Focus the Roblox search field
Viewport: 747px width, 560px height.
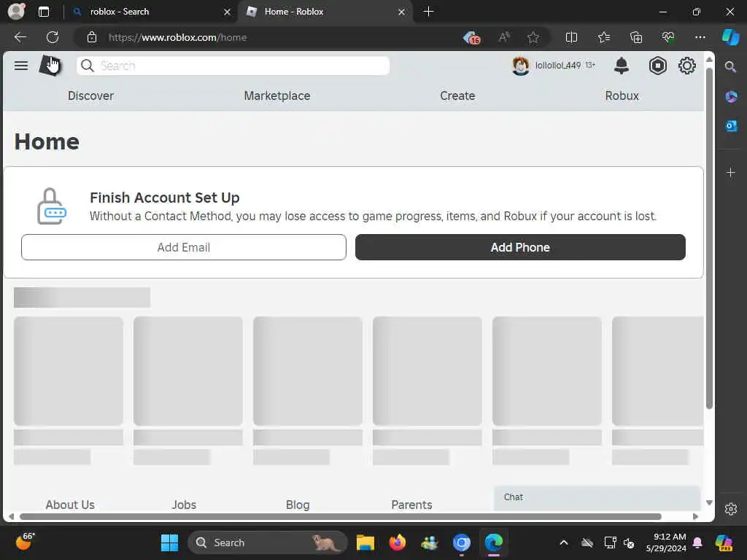tap(233, 66)
